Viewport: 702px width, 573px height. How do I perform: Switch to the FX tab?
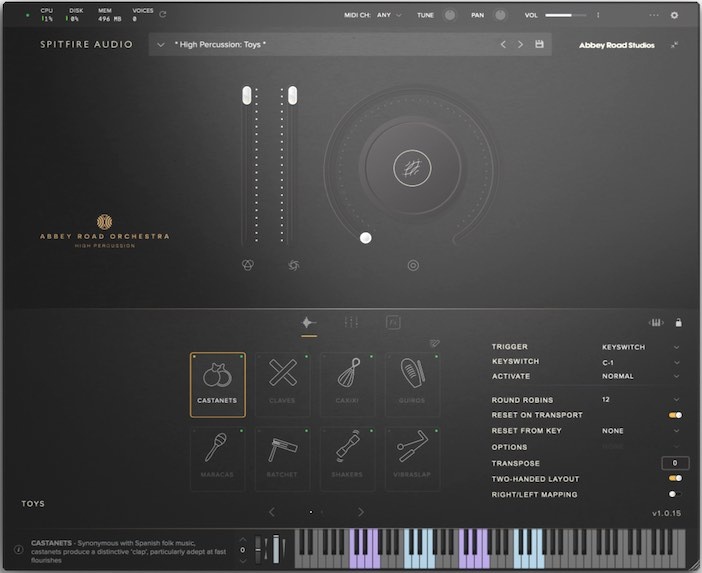pos(393,322)
